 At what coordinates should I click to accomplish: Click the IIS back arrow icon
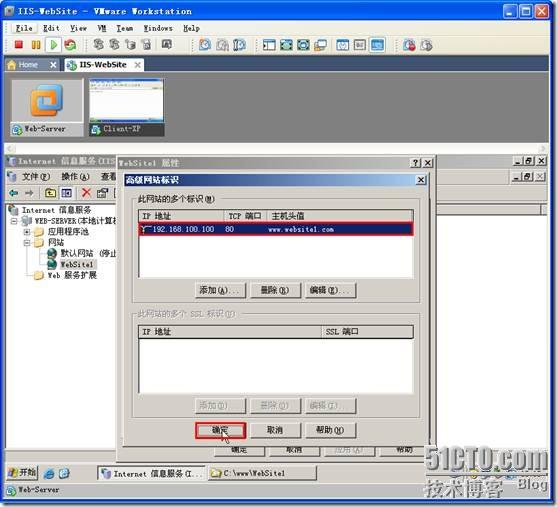coord(13,193)
